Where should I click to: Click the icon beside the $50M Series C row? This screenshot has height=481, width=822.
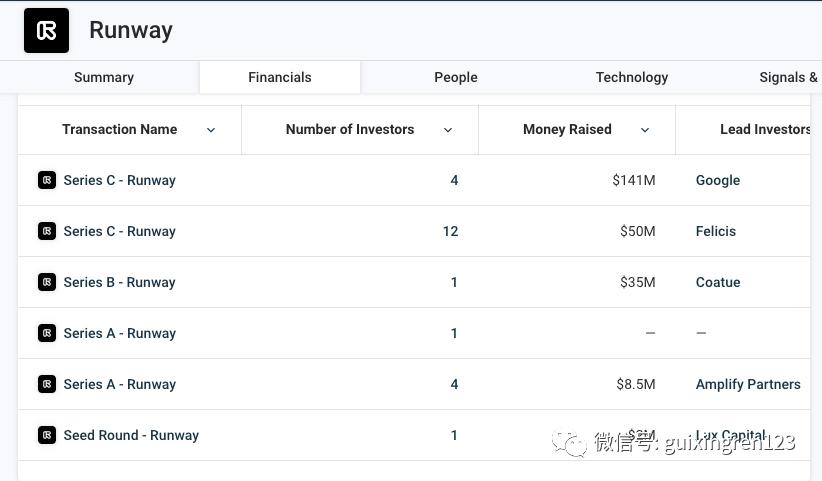point(47,231)
